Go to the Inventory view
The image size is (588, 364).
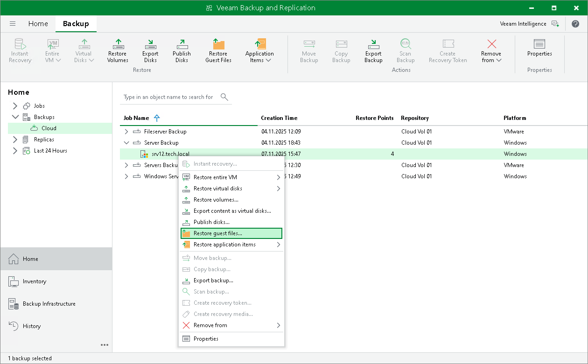[x=35, y=281]
